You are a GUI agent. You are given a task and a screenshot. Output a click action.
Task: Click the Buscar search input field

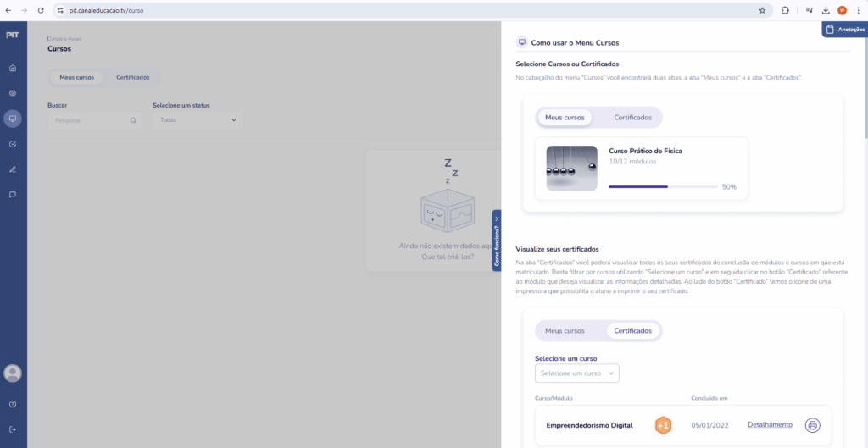click(x=92, y=120)
